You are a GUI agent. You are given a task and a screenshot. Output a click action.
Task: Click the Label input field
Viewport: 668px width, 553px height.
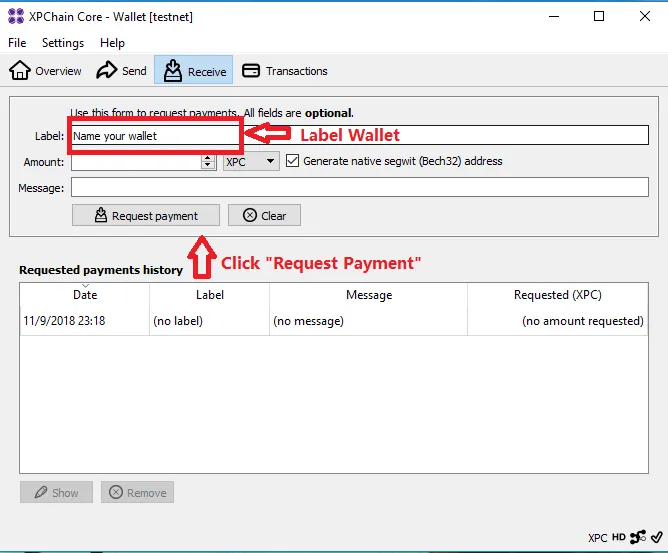coord(360,135)
